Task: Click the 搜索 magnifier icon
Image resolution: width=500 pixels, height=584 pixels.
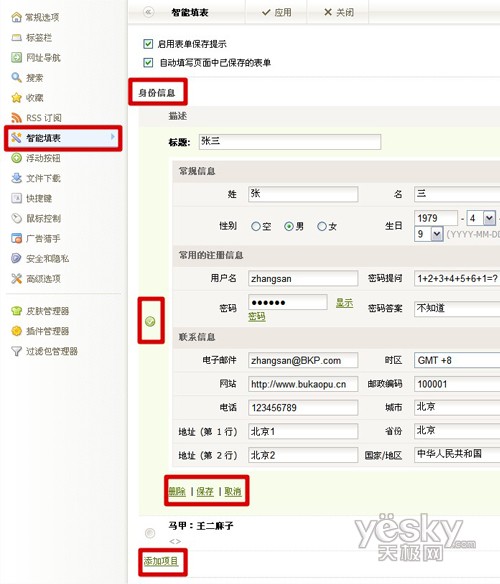Action: click(16, 77)
